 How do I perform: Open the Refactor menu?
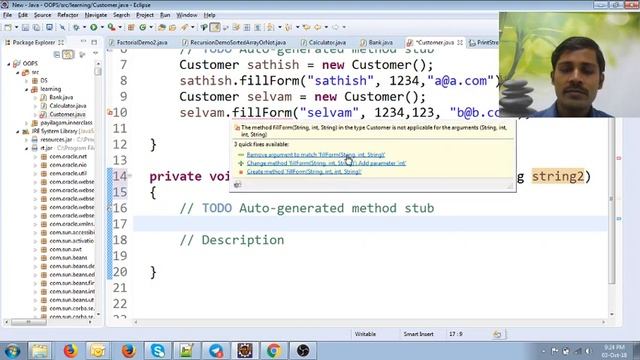[x=68, y=15]
